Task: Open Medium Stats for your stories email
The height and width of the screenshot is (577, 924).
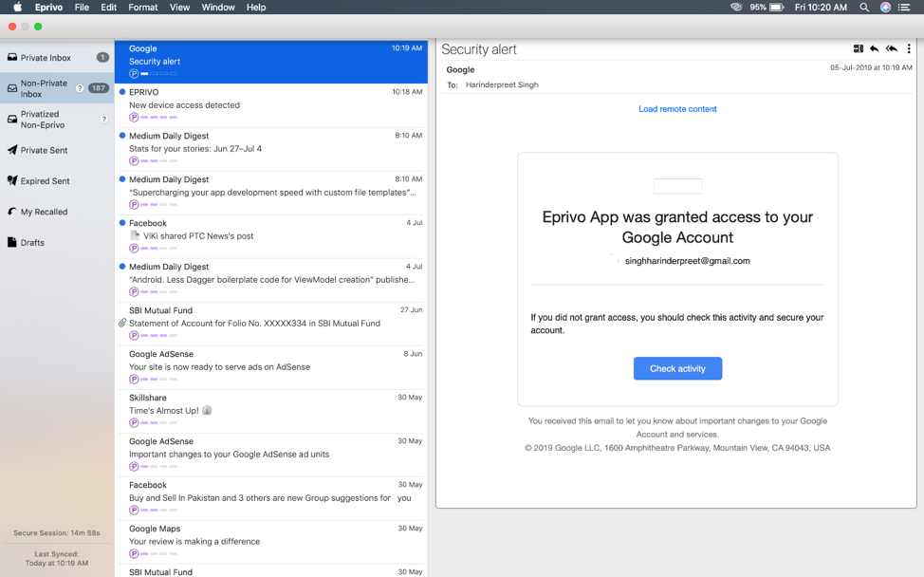Action: coord(271,149)
